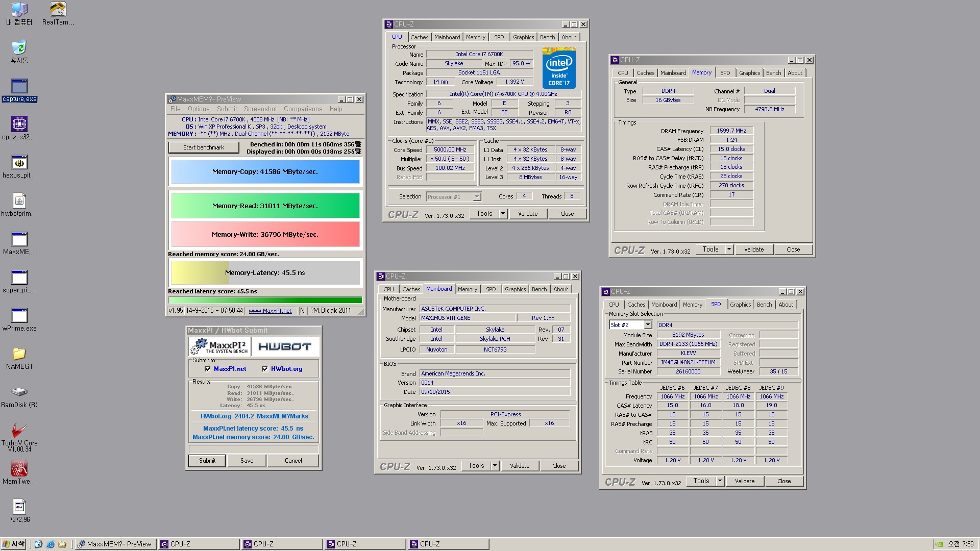Open the folder quick launch icon
The height and width of the screenshot is (551, 980).
pos(62,544)
